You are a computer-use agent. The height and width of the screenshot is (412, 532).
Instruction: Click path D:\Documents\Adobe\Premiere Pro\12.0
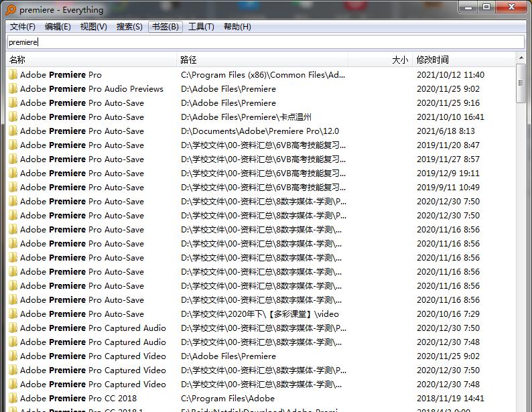point(260,131)
